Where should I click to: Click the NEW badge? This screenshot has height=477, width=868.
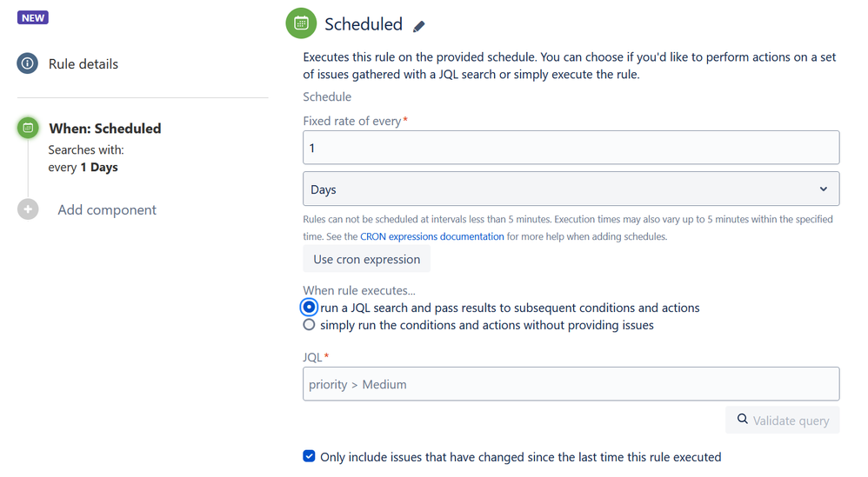[33, 17]
